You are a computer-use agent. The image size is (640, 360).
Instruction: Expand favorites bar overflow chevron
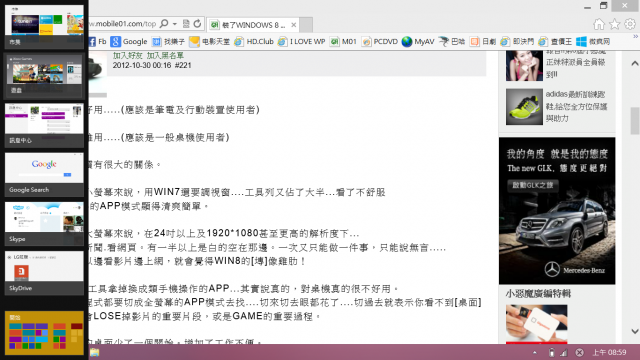[635, 37]
